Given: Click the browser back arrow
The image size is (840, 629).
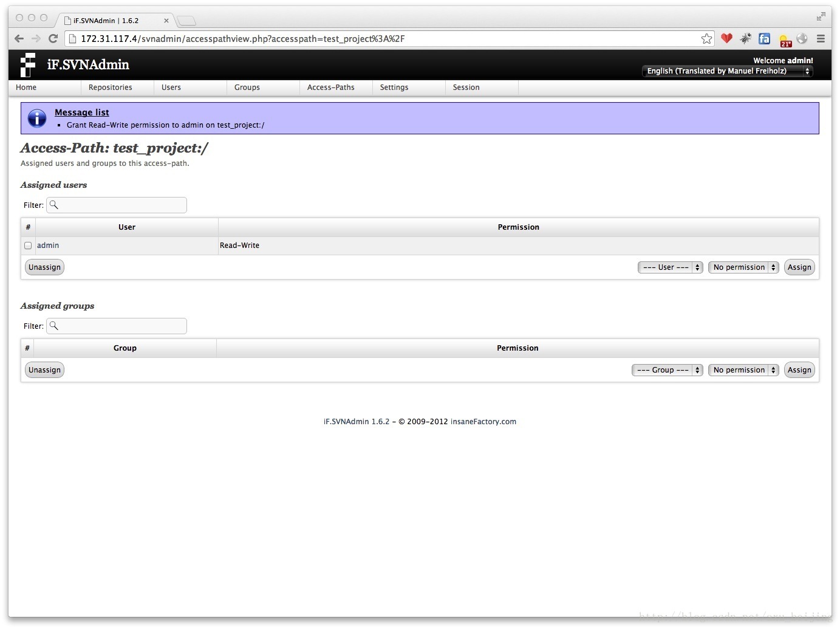Looking at the screenshot, I should (19, 39).
